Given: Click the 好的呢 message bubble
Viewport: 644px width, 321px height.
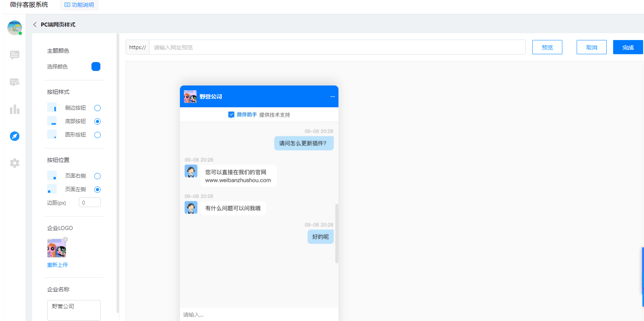Looking at the screenshot, I should coord(321,237).
